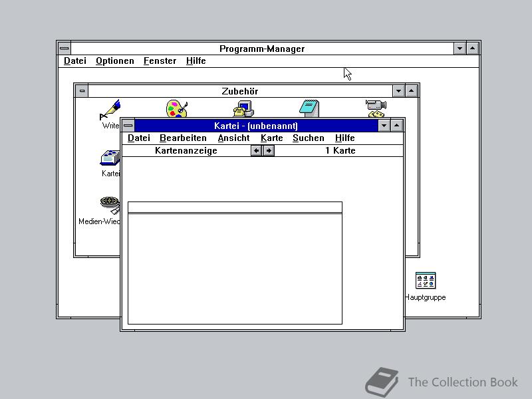Open Datei menu in Programm-Manager
Viewport: 532px width, 399px height.
click(75, 61)
